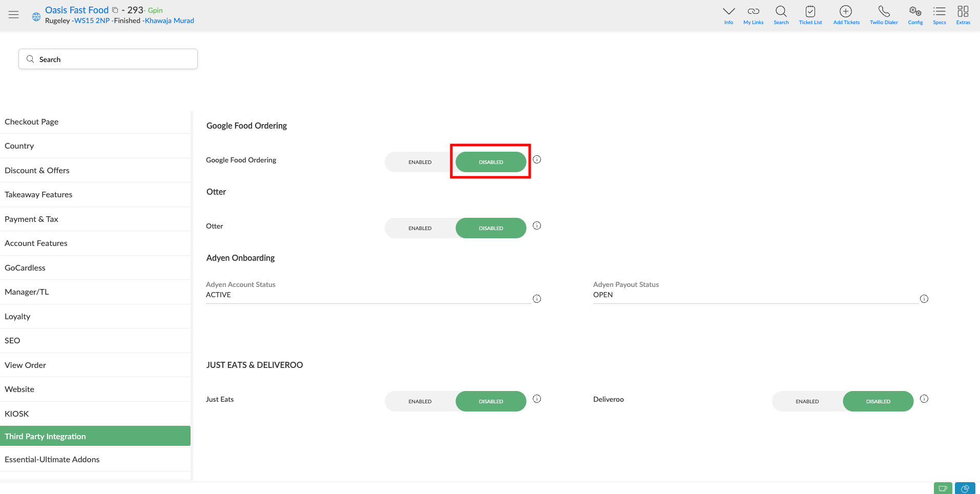Set Just Eats to Disabled
Screen dimensions: 980x494
pos(491,401)
